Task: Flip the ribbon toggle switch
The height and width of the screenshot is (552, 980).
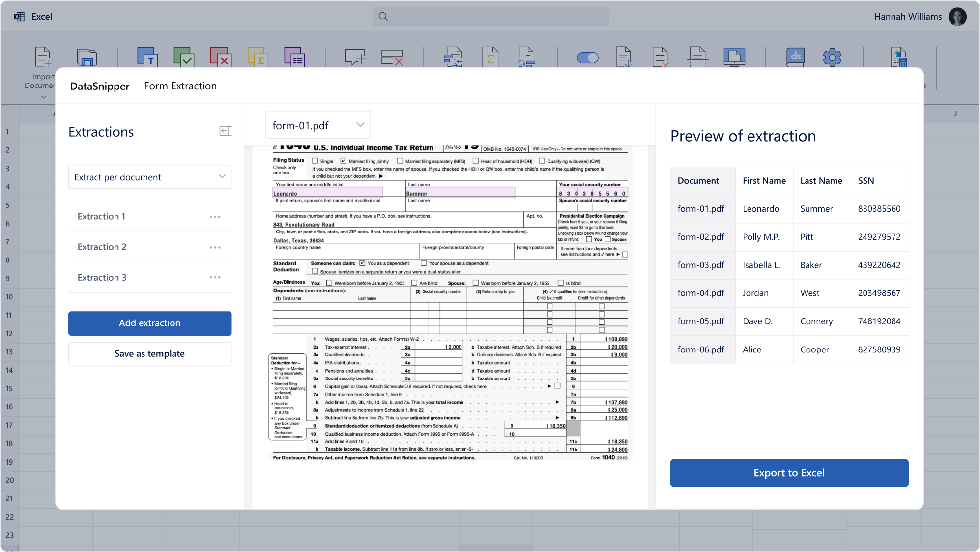Action: (588, 57)
